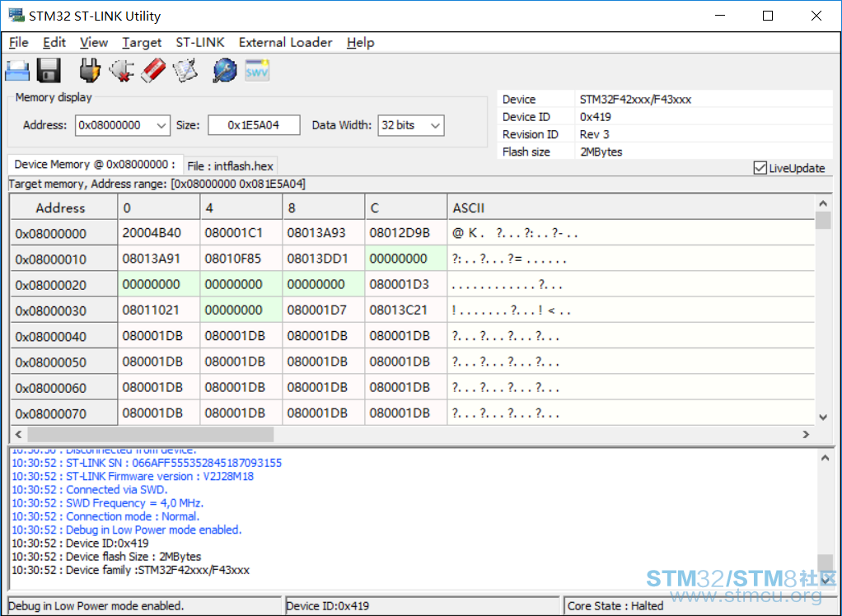Select address row 0x08000060

pyautogui.click(x=63, y=388)
